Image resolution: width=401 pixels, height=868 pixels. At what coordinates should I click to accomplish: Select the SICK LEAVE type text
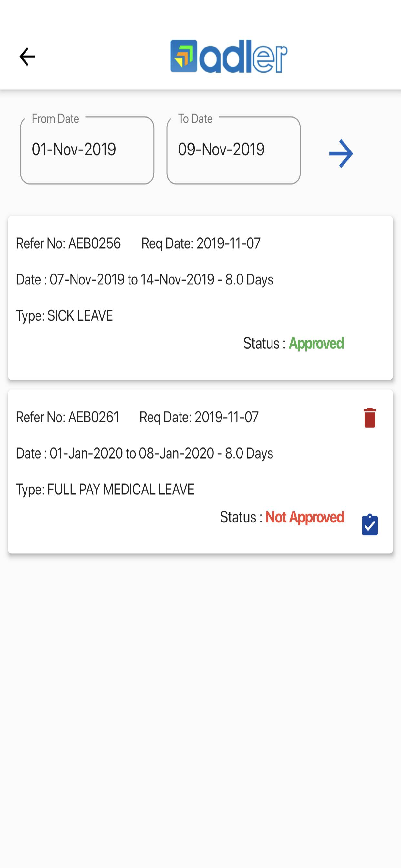coord(80,316)
